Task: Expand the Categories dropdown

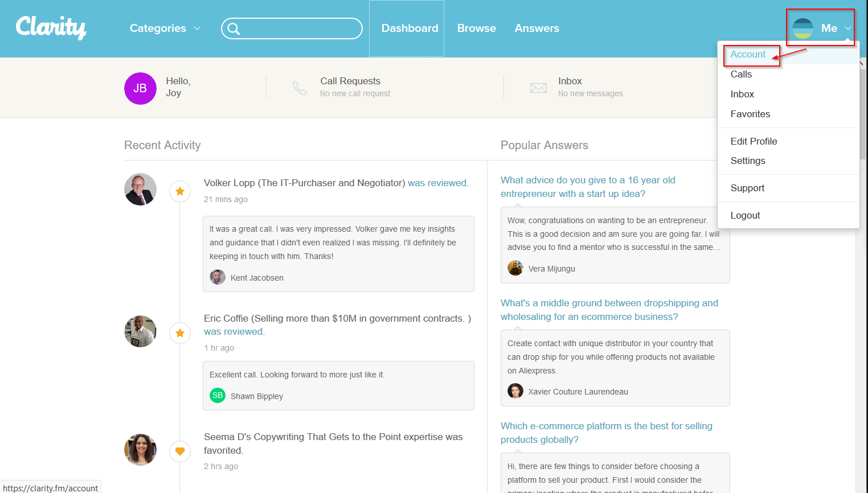Action: (165, 28)
